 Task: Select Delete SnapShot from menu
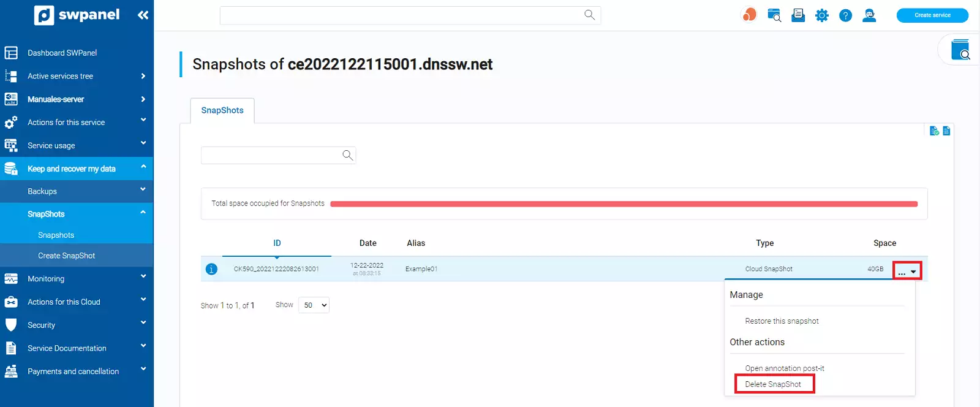click(773, 384)
